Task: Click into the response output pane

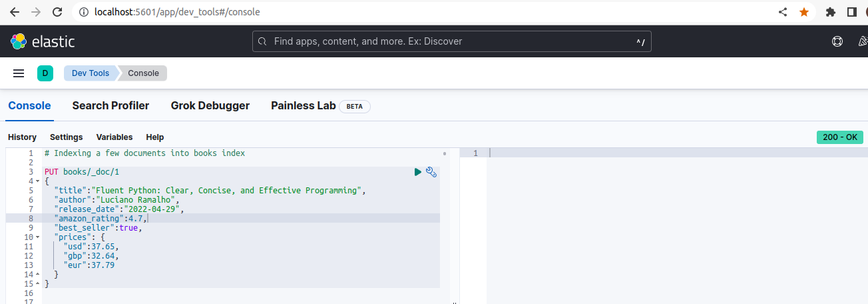Action: click(678, 225)
